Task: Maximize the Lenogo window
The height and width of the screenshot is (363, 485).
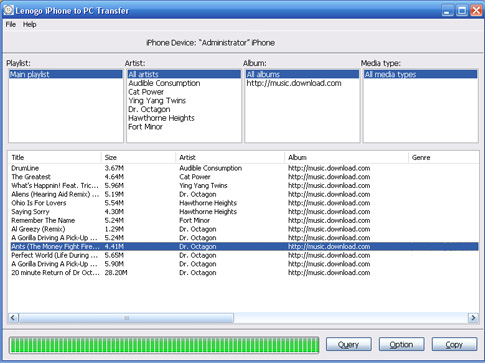Action: tap(462, 11)
